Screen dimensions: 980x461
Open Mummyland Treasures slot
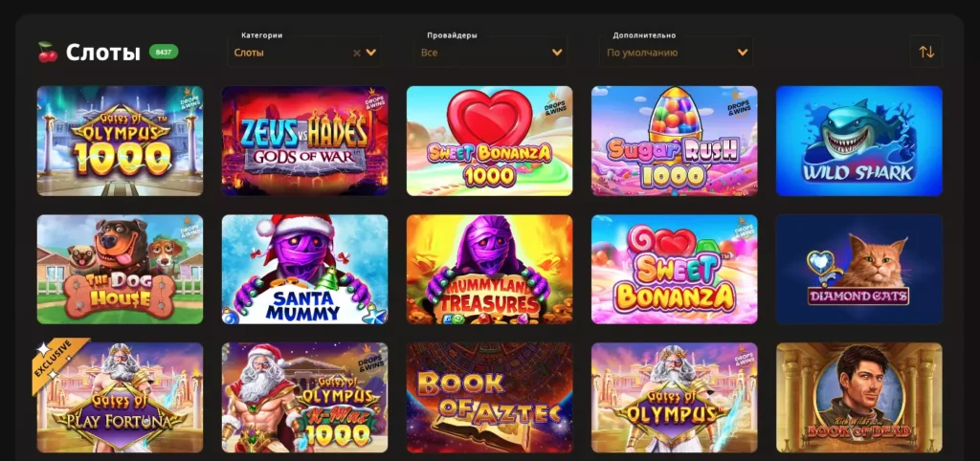coord(489,269)
